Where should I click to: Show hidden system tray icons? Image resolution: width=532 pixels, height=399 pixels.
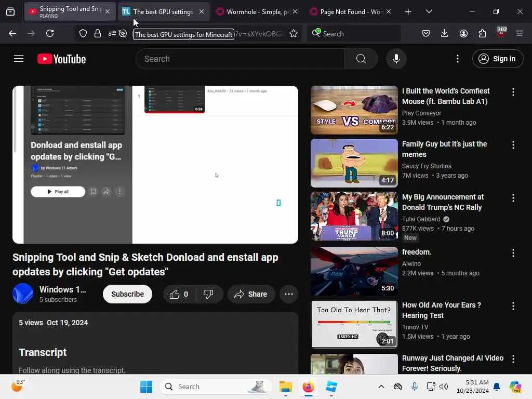(381, 387)
